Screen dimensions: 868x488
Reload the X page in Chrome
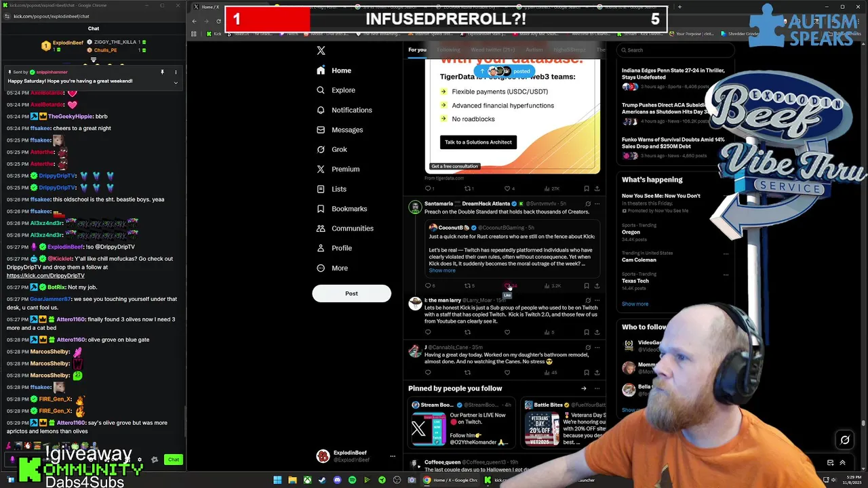(x=218, y=21)
